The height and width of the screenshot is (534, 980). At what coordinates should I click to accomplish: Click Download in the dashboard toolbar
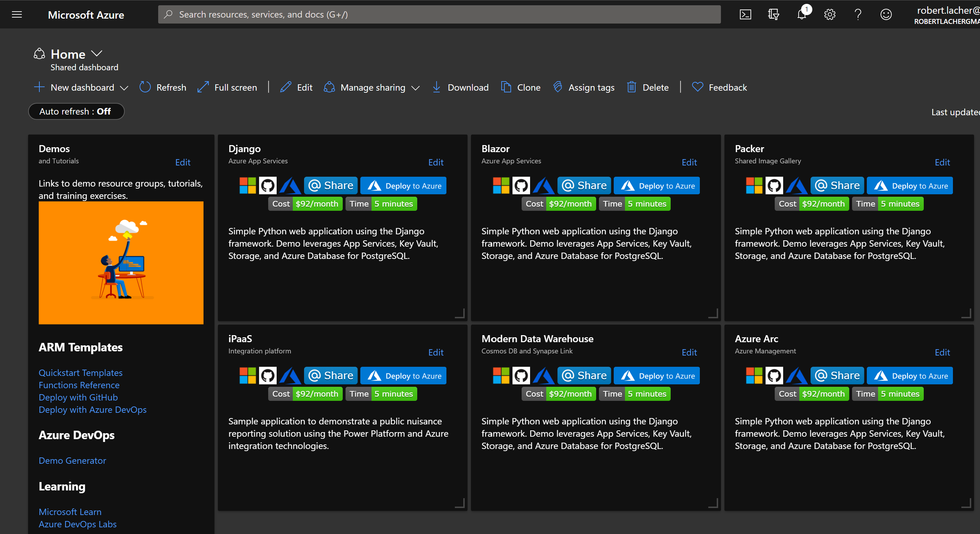tap(461, 87)
